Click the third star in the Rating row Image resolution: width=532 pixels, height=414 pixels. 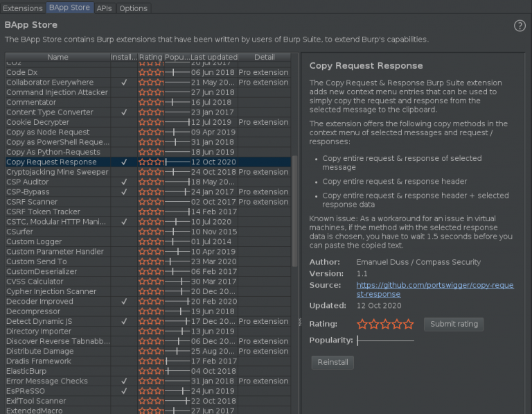386,324
